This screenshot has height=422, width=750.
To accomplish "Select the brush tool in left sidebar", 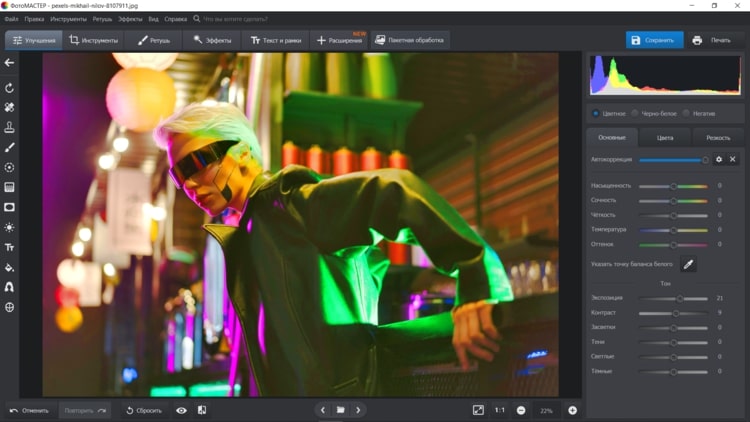I will (x=10, y=147).
